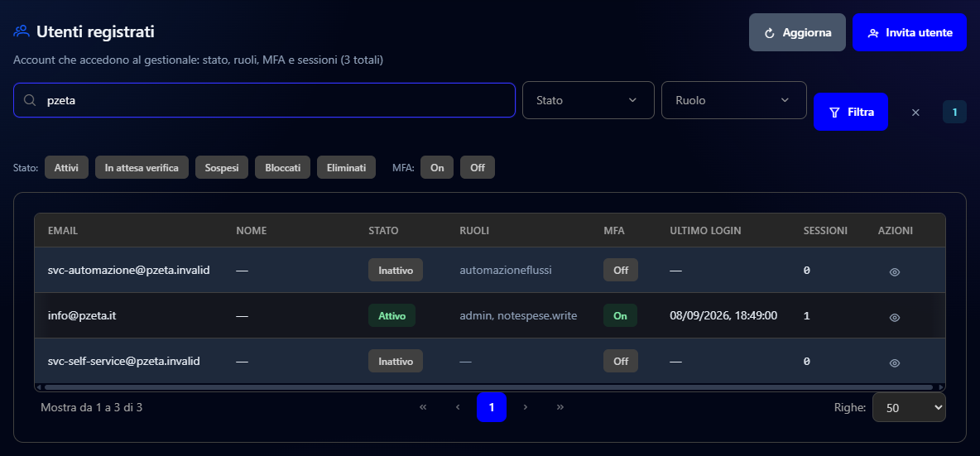Viewport: 980px width, 456px height.
Task: Open the Ruolo dropdown
Action: pos(733,100)
